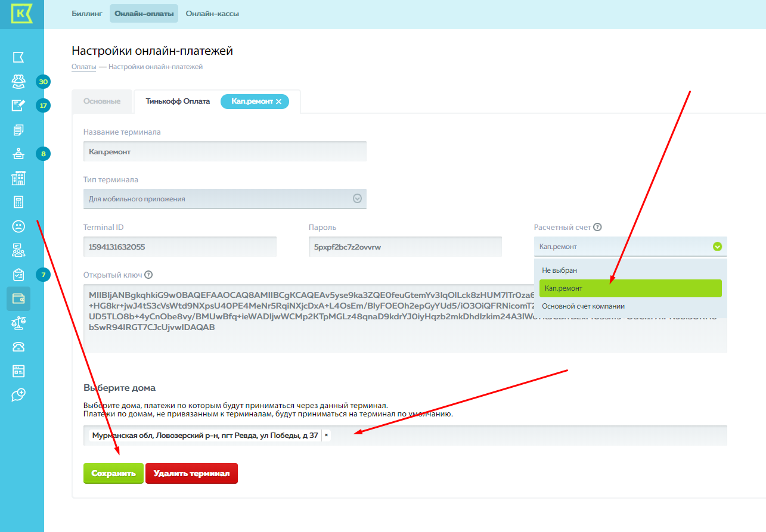Switch to Онлайн-кассы section
Image resolution: width=766 pixels, height=532 pixels.
point(212,13)
